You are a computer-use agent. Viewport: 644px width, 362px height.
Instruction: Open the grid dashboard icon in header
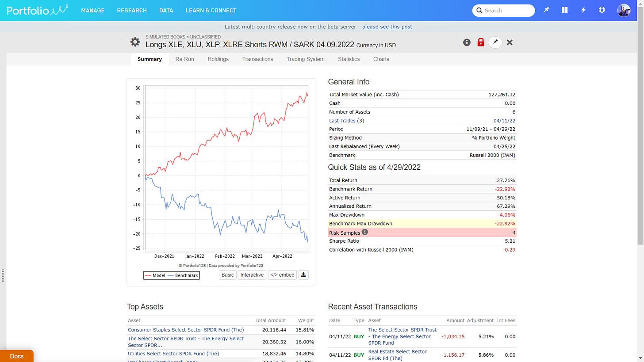point(565,10)
